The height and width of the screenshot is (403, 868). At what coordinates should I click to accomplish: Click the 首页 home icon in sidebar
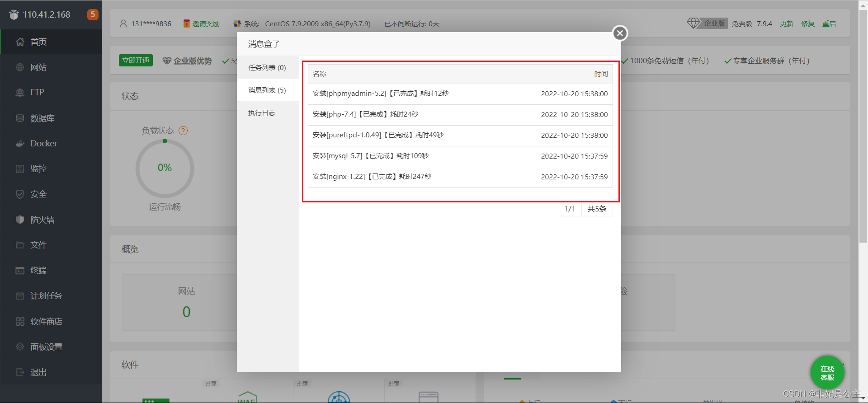tap(20, 42)
